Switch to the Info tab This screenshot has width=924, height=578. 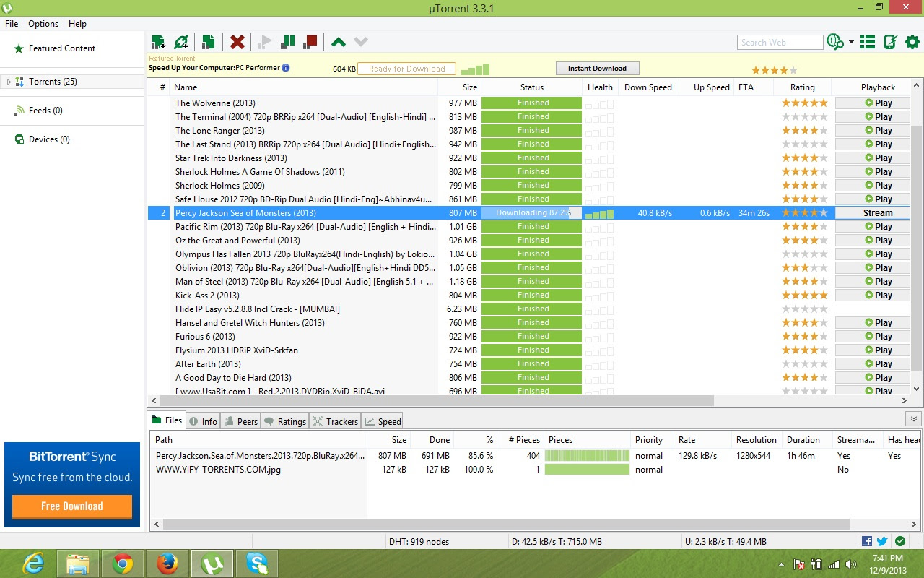pyautogui.click(x=203, y=421)
